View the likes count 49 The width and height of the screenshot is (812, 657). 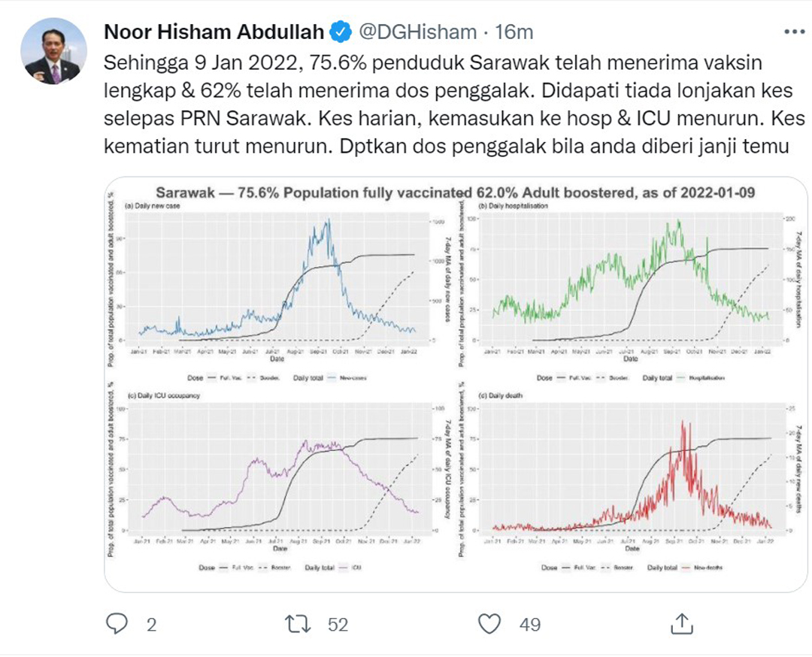pyautogui.click(x=530, y=625)
